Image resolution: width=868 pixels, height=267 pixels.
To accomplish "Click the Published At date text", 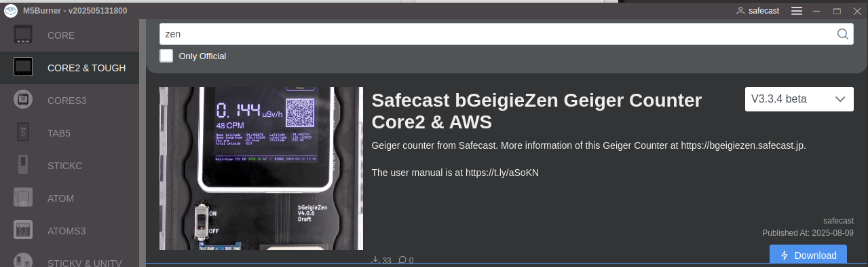I will pos(808,233).
